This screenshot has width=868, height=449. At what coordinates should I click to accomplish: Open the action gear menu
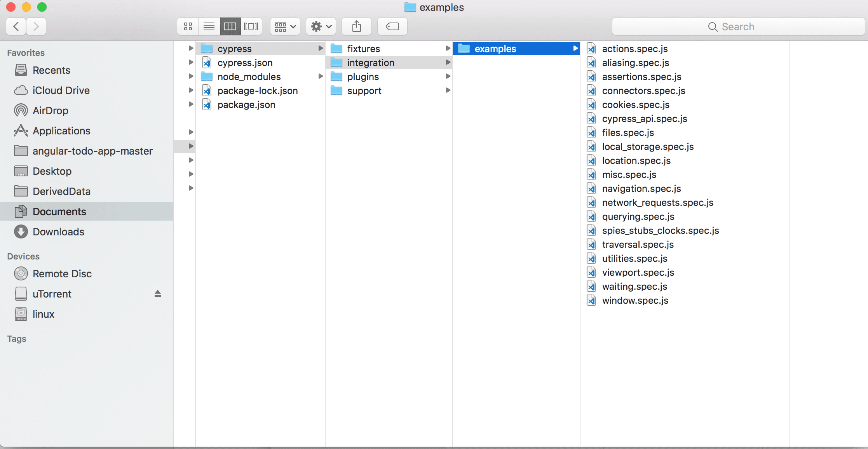[x=320, y=26]
